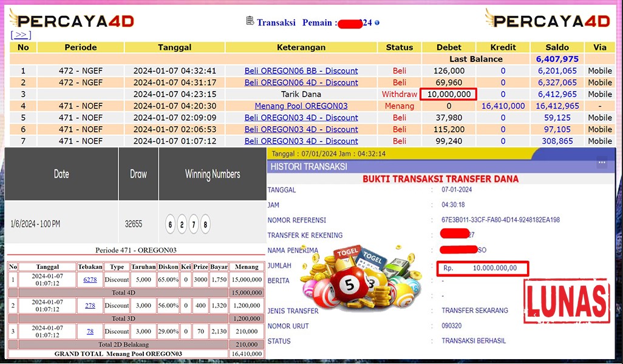Open Beli OREGON06 4D - Discount link
This screenshot has width=623, height=364.
[x=301, y=83]
